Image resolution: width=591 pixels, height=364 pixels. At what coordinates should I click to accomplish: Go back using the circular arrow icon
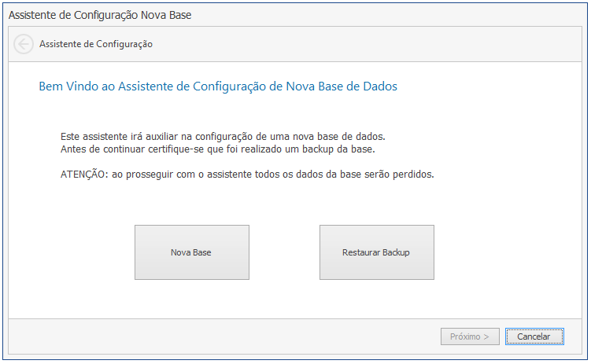(x=24, y=44)
